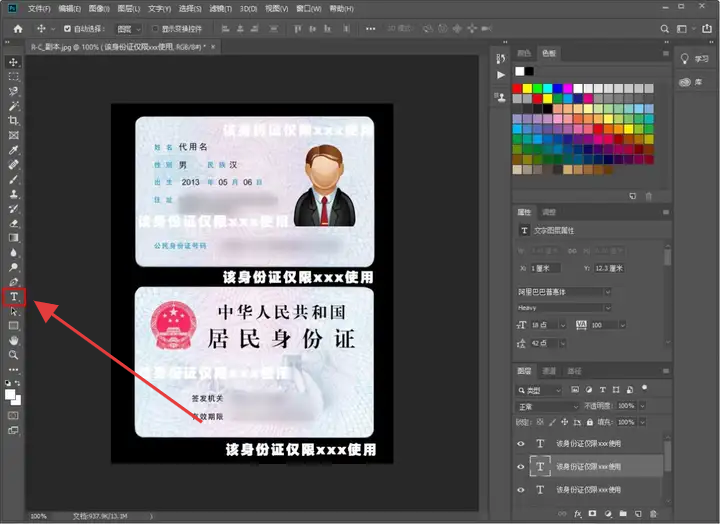Select the Rectangular Marquee tool

[13, 77]
